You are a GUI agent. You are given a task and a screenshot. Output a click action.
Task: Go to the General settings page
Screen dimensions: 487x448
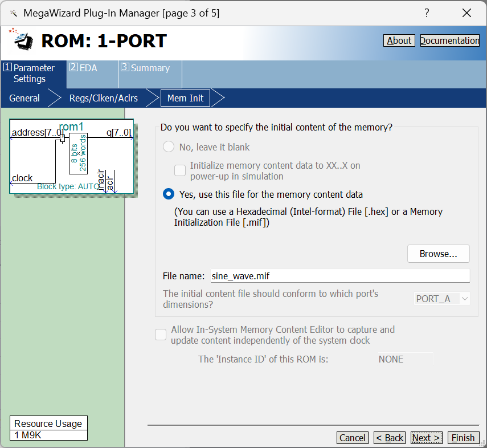24,98
